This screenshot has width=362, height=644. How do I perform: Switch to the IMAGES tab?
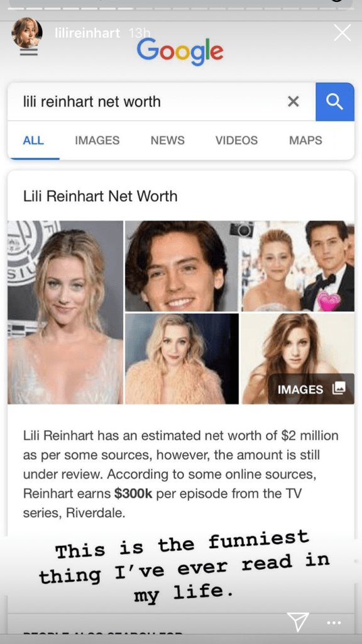point(97,140)
